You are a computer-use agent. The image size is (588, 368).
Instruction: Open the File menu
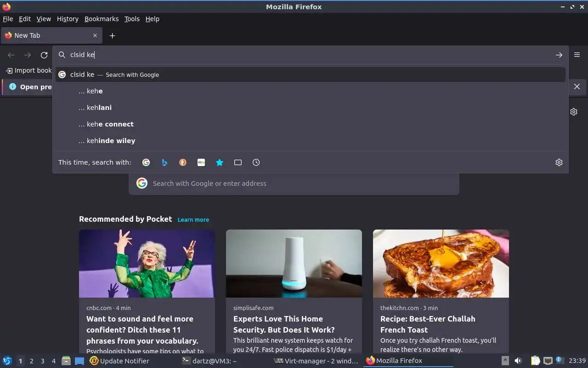coord(8,19)
